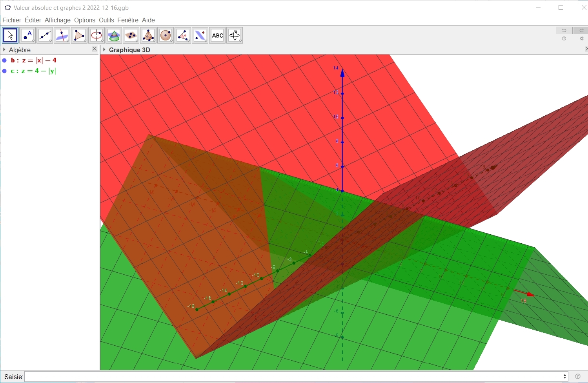588x383 pixels.
Task: Pick the Intersect two surfaces cone tool
Action: pyautogui.click(x=114, y=35)
